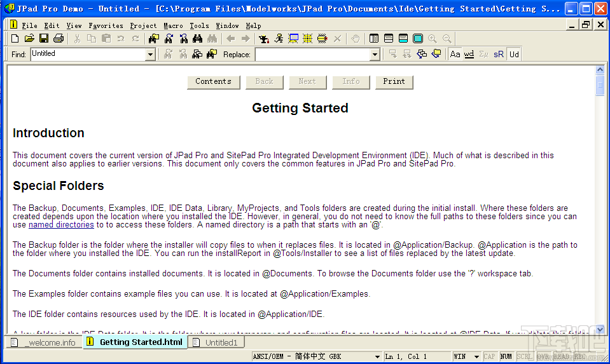Screen dimensions: 610x364
Task: Open the Tools menu
Action: point(199,25)
